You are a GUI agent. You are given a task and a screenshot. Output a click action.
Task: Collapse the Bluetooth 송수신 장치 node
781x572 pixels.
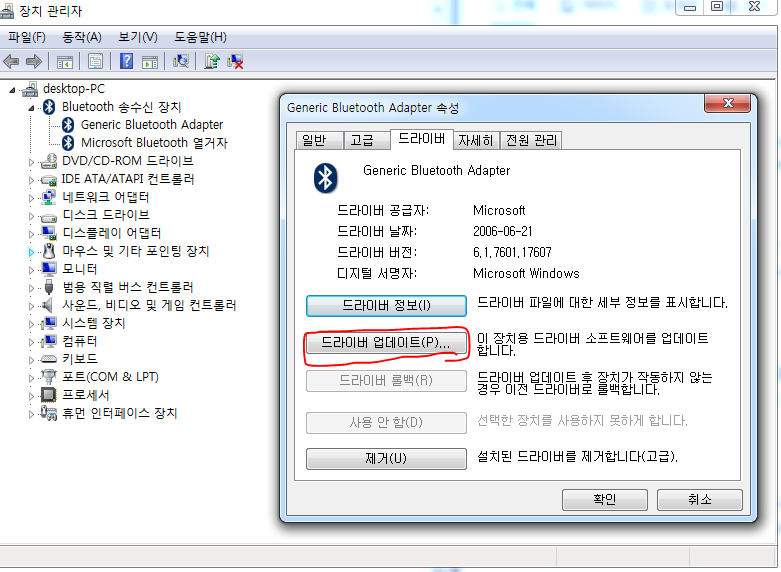click(31, 108)
